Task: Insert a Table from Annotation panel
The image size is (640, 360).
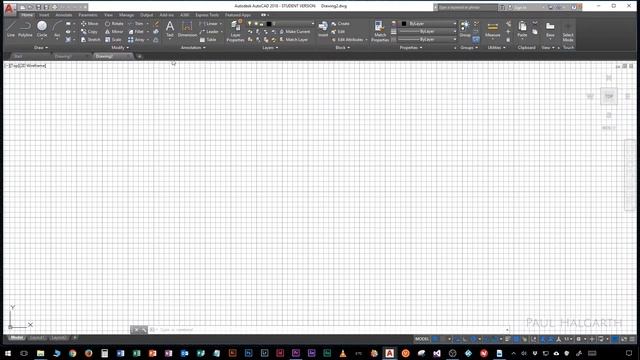Action: 208,40
